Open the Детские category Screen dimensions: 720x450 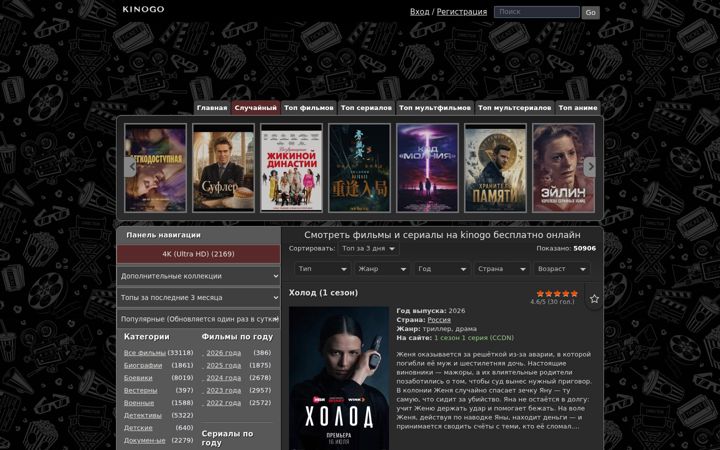[x=138, y=428]
